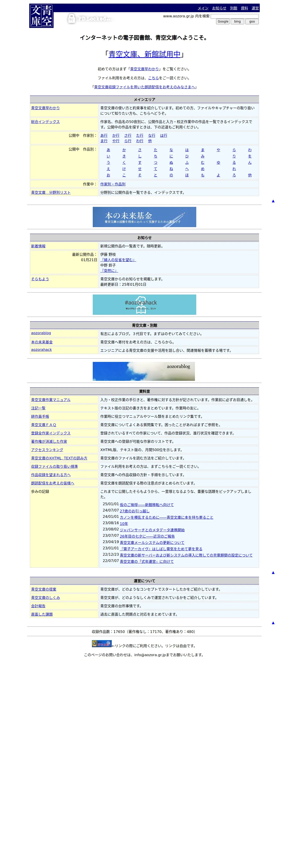Open 青空文庫のしくみ

[x=45, y=598]
